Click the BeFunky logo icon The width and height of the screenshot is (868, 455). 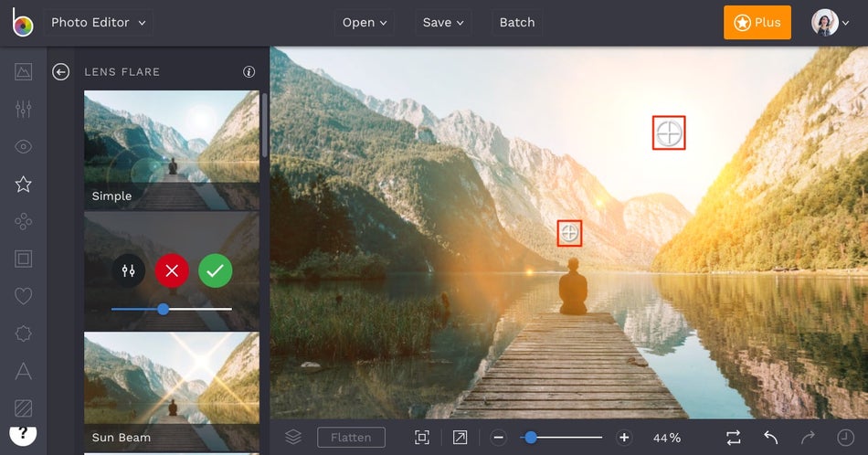point(23,22)
